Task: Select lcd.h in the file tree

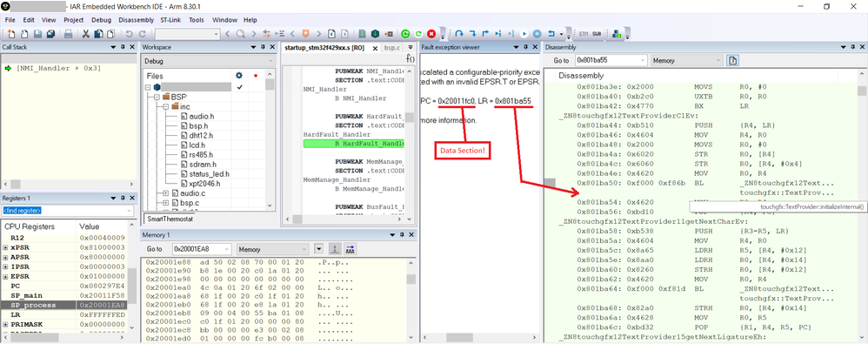Action: 196,145
